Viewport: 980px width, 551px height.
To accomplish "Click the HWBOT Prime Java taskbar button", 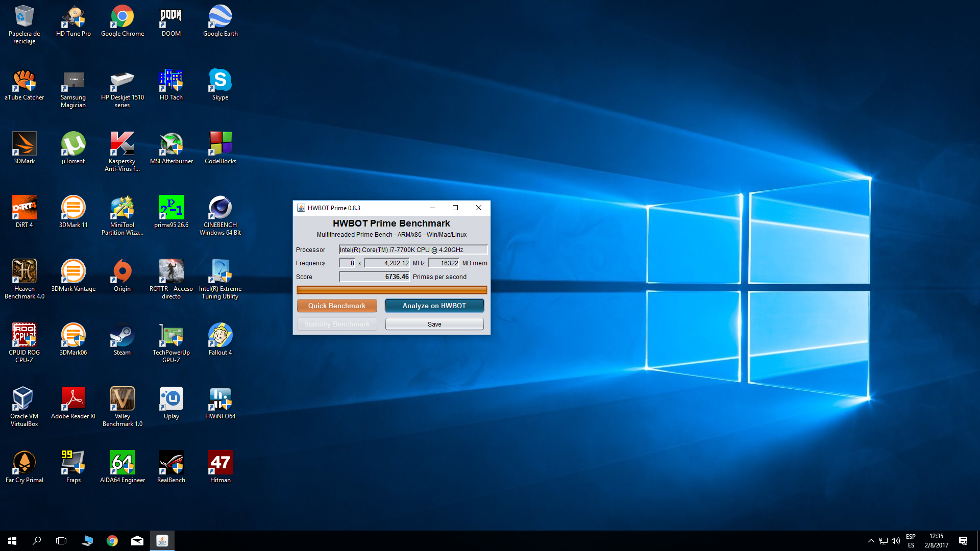I will pyautogui.click(x=162, y=541).
